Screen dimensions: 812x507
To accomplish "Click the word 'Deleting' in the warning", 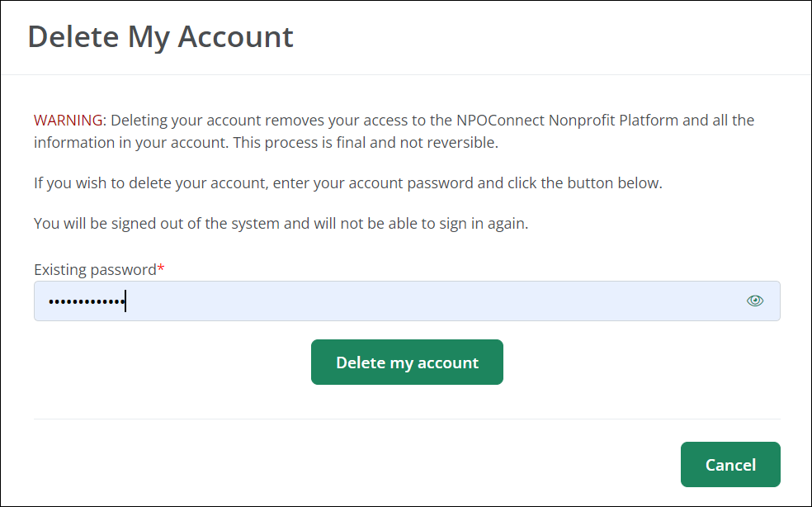I will pos(139,121).
